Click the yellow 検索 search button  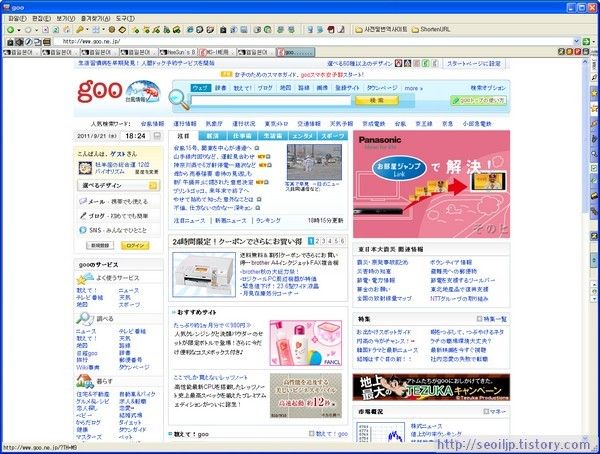tap(377, 100)
